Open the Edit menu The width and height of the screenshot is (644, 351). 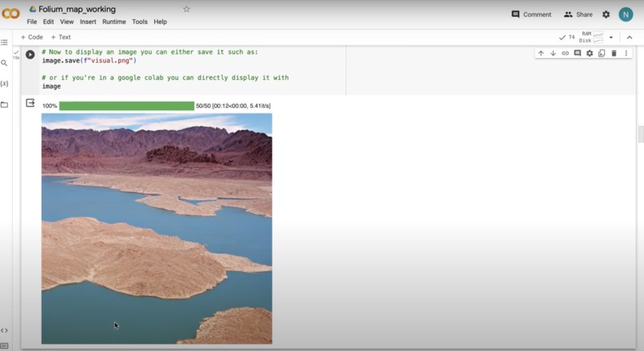pyautogui.click(x=49, y=22)
